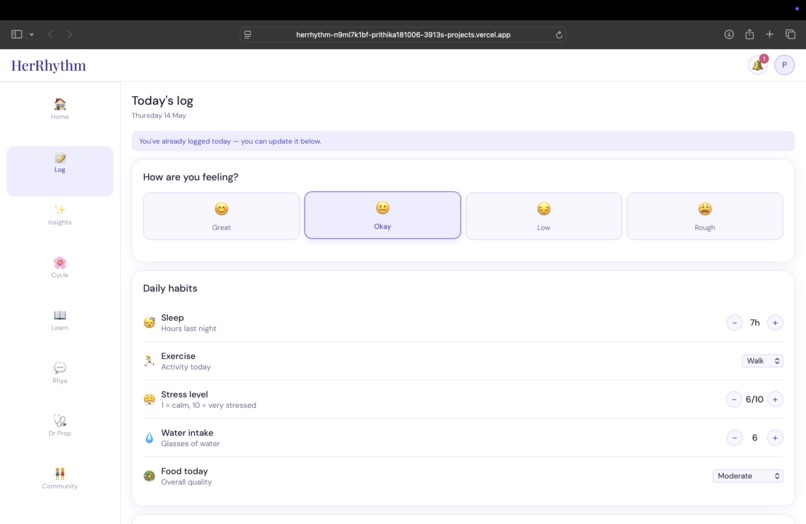Screen dimensions: 806x524
Task: Select the Okay mood option
Action: (382, 215)
